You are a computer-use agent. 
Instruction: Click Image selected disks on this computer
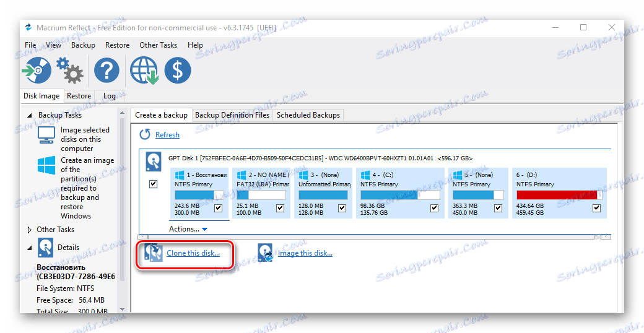(x=85, y=139)
